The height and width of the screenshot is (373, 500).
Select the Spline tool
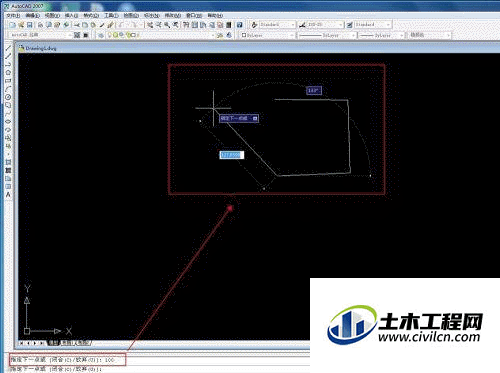[8, 113]
